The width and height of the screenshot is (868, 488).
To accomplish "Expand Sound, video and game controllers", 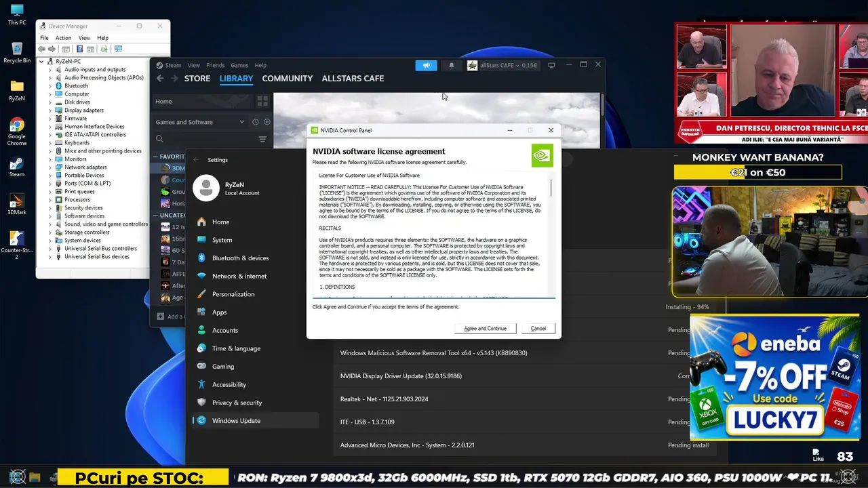I will tap(50, 224).
